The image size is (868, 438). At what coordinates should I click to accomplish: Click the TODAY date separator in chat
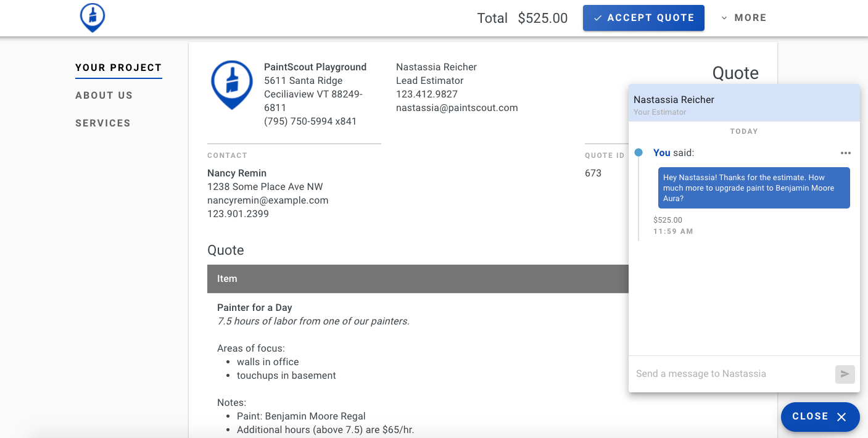click(x=744, y=131)
